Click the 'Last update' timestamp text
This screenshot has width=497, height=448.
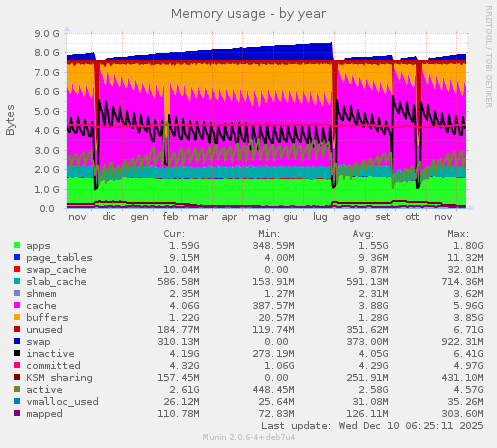coord(372,426)
